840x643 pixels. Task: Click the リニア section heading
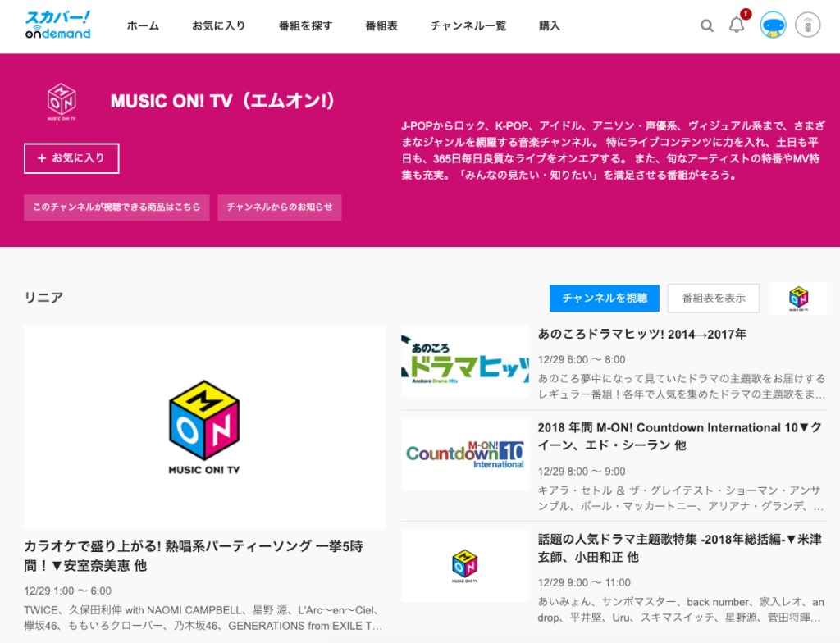(x=43, y=298)
